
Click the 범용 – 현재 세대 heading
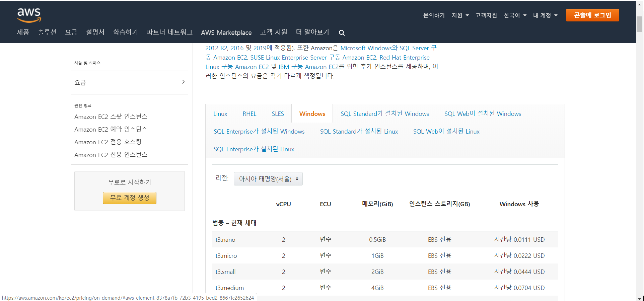click(x=234, y=223)
